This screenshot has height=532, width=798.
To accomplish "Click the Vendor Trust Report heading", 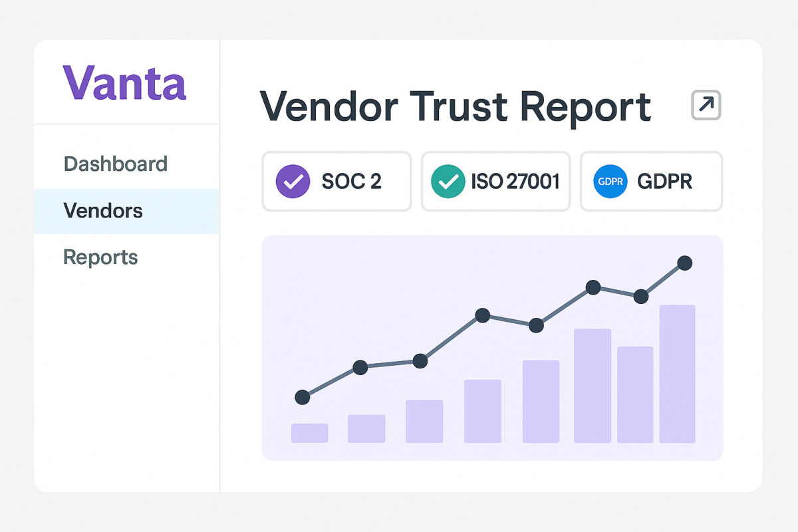I will (455, 106).
